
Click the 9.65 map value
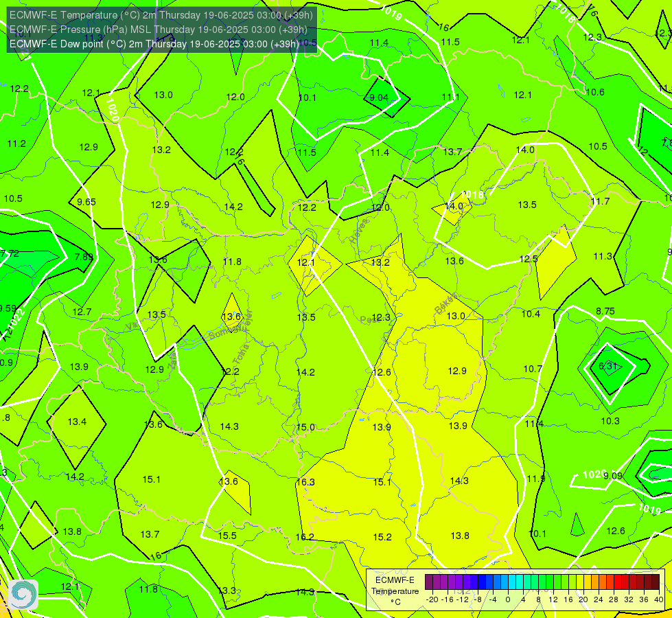point(86,202)
